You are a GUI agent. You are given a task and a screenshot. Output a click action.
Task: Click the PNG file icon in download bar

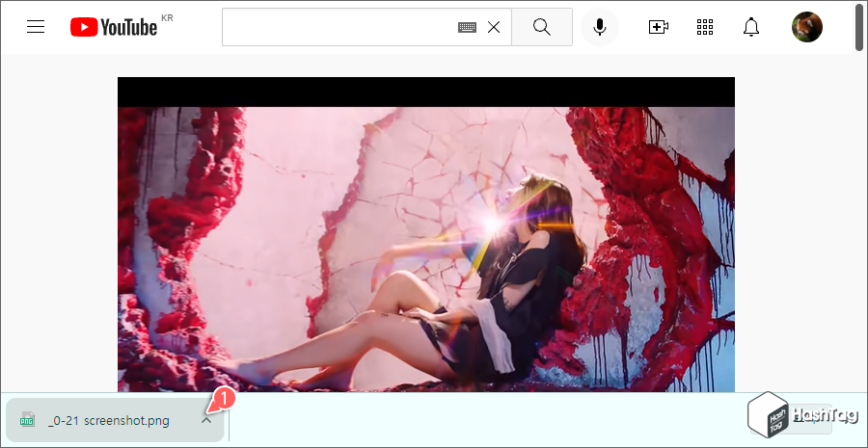pyautogui.click(x=27, y=420)
